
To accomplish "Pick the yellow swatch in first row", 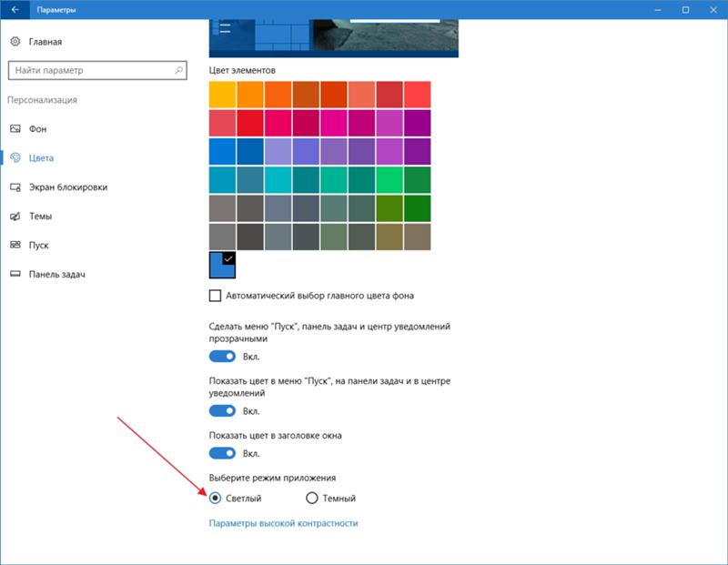I will pos(222,95).
